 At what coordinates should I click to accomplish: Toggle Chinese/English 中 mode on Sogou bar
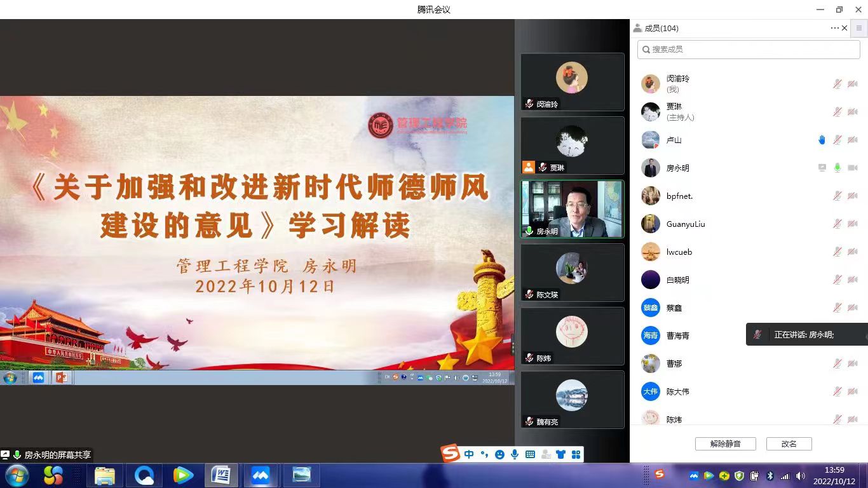[x=469, y=454]
